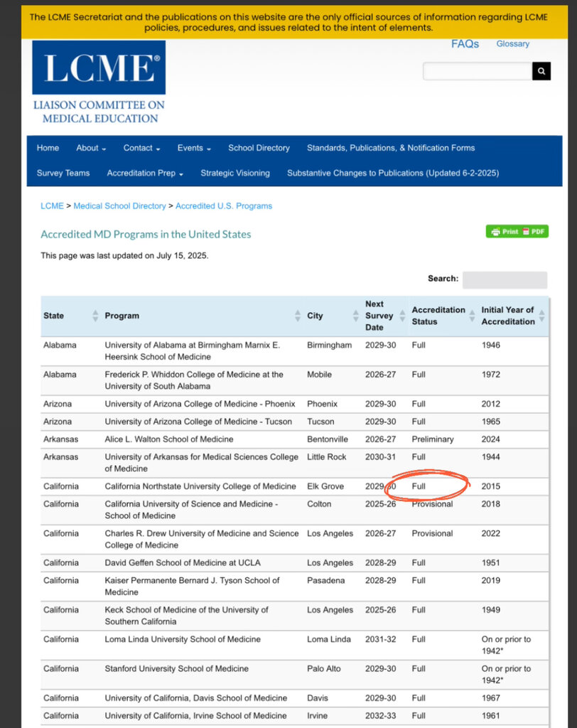Click the site search input field
577x728 pixels.
tap(478, 71)
